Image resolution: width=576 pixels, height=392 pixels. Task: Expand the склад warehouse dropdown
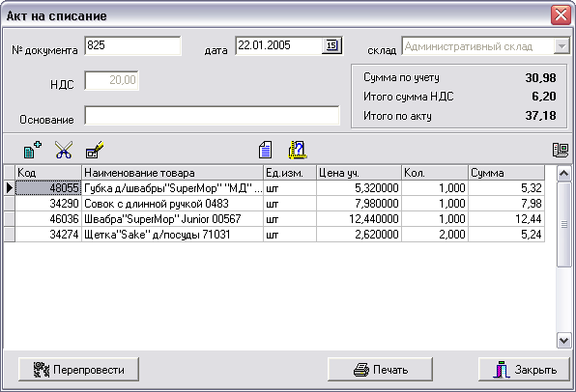tap(562, 46)
